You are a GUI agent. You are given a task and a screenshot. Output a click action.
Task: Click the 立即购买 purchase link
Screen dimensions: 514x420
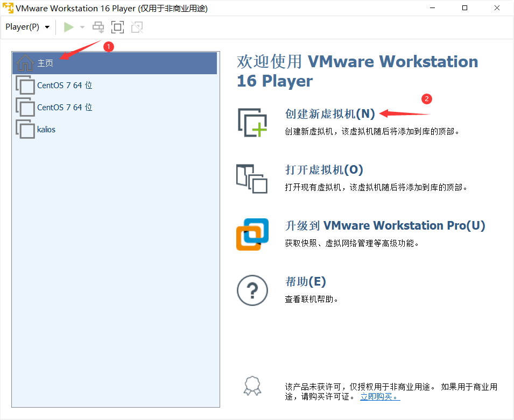click(380, 396)
